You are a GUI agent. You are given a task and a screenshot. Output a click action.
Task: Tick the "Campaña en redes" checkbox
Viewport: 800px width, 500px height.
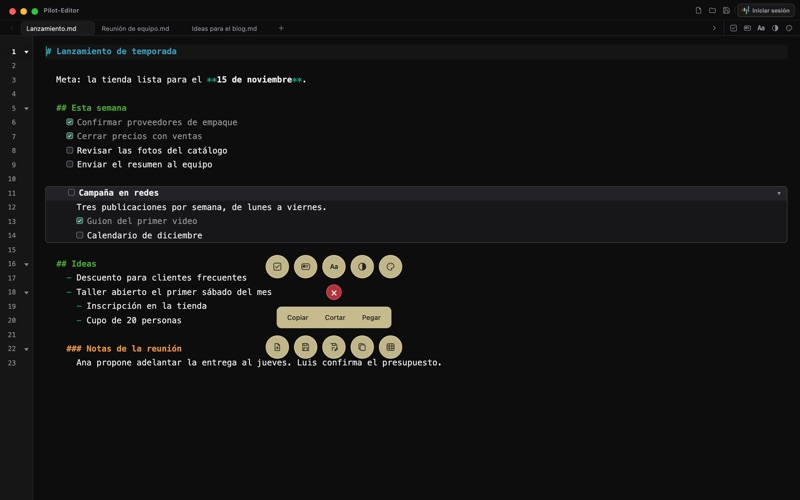pyautogui.click(x=71, y=192)
